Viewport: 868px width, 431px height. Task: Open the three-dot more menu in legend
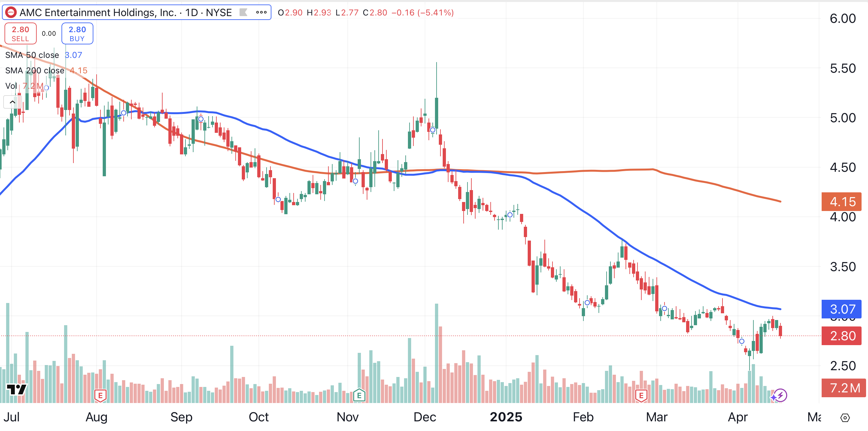[x=261, y=13]
